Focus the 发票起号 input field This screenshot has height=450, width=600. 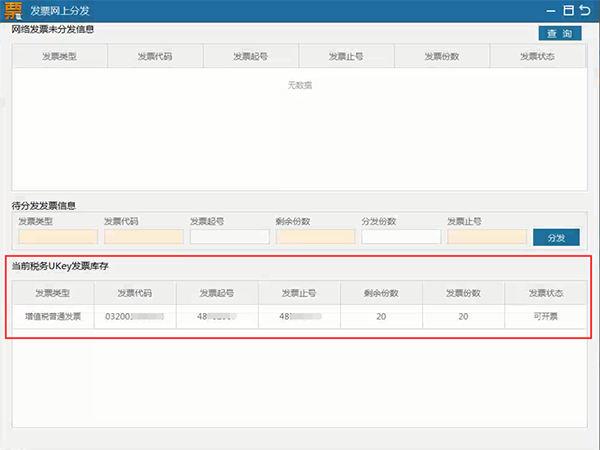click(x=230, y=237)
